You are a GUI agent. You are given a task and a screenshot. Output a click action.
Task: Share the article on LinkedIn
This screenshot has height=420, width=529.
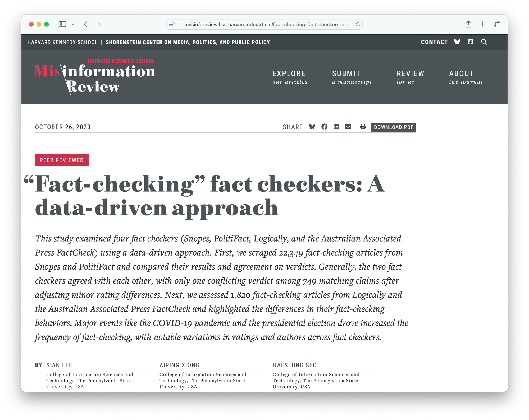[x=336, y=127]
